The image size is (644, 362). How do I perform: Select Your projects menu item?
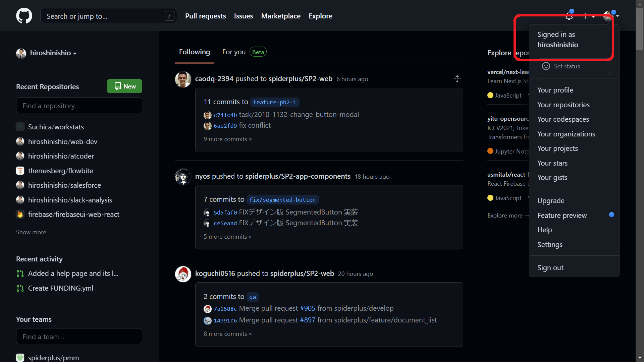[x=574, y=148]
